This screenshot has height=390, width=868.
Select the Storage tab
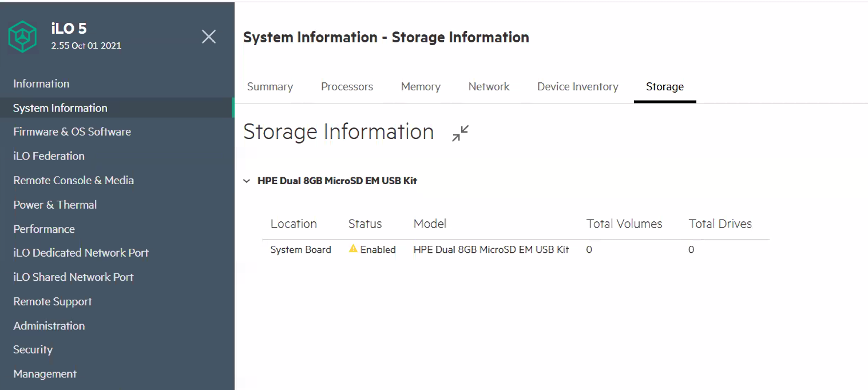[665, 87]
